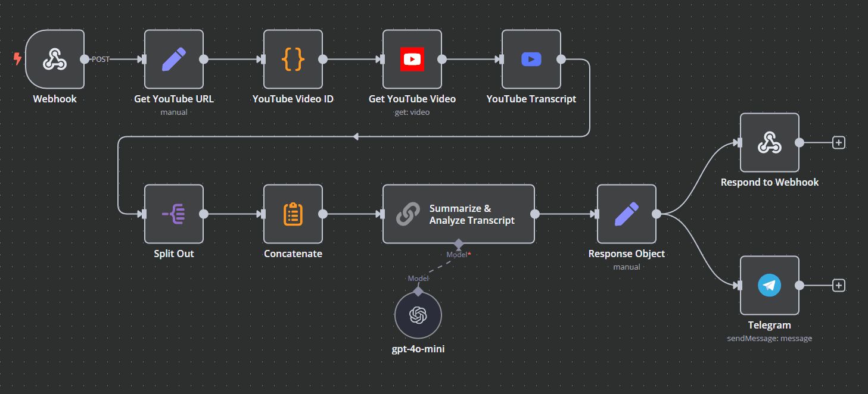The height and width of the screenshot is (394, 868).
Task: Click the "Split Out" label
Action: point(174,254)
